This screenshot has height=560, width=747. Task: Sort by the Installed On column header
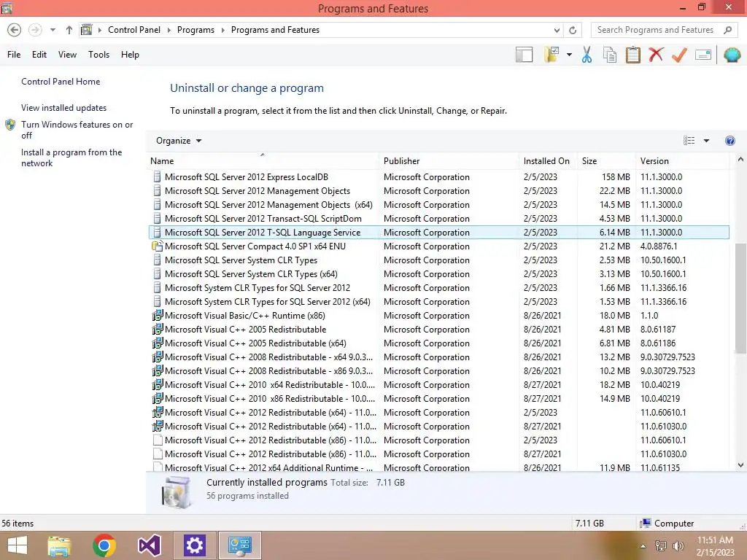coord(547,161)
